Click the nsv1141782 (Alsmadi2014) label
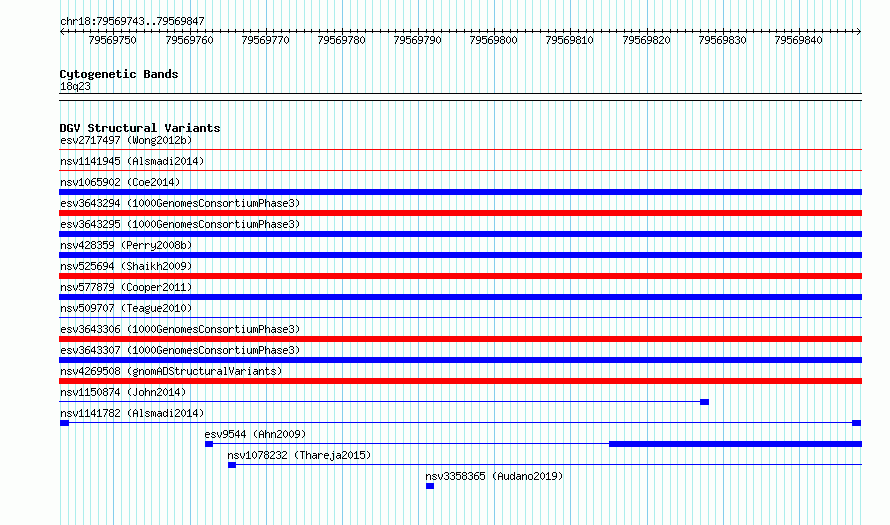Screen dimensions: 890x525 [x=132, y=413]
